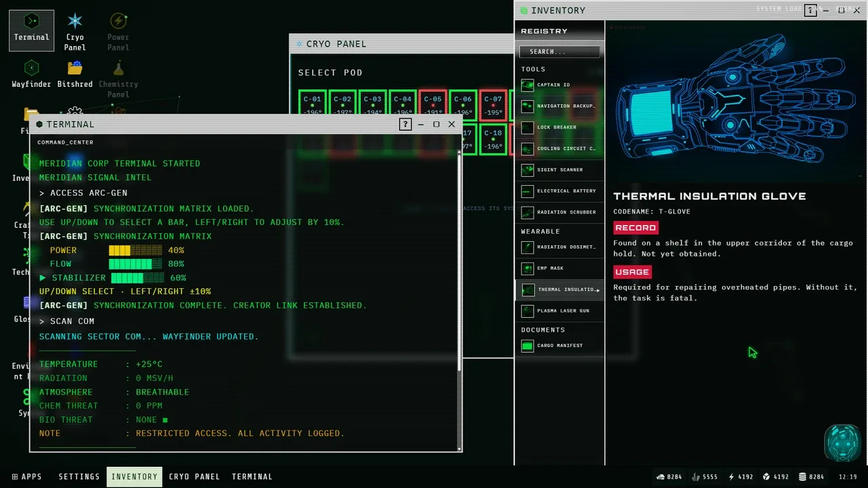Launch the Wayfinder desktop icon

click(x=32, y=74)
